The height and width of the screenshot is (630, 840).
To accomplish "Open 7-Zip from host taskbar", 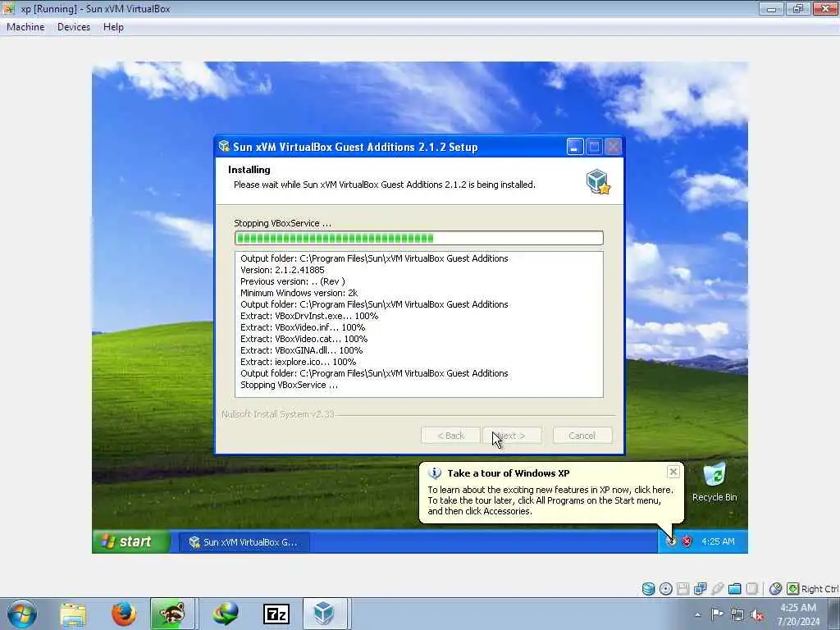I will [276, 614].
